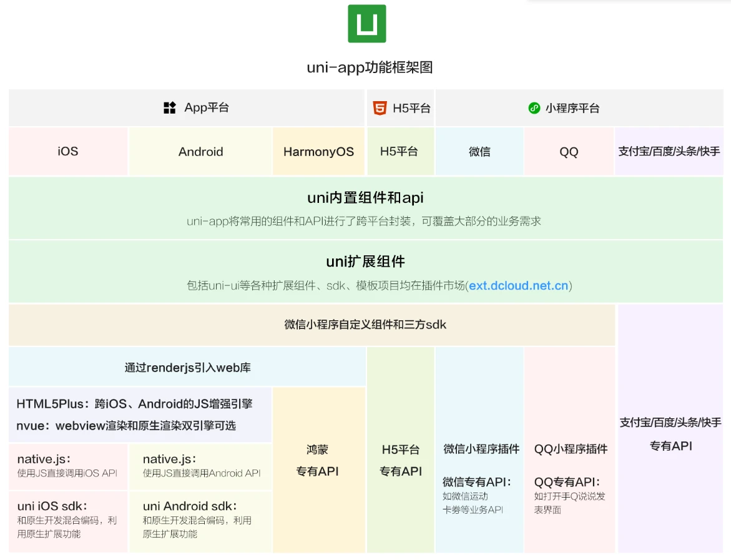Select the iOS platform cell
Screen dimensions: 731x560
(x=67, y=151)
